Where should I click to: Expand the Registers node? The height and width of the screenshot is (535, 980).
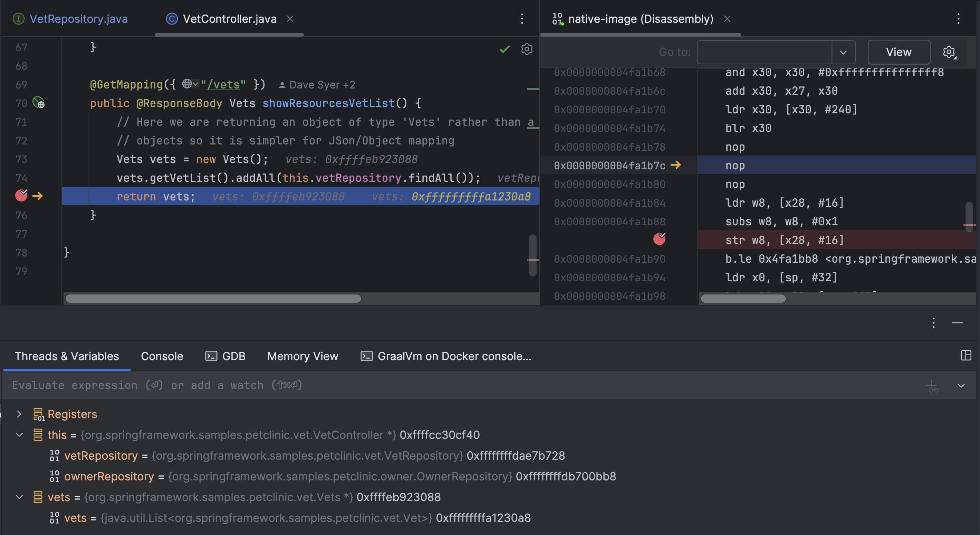(19, 414)
